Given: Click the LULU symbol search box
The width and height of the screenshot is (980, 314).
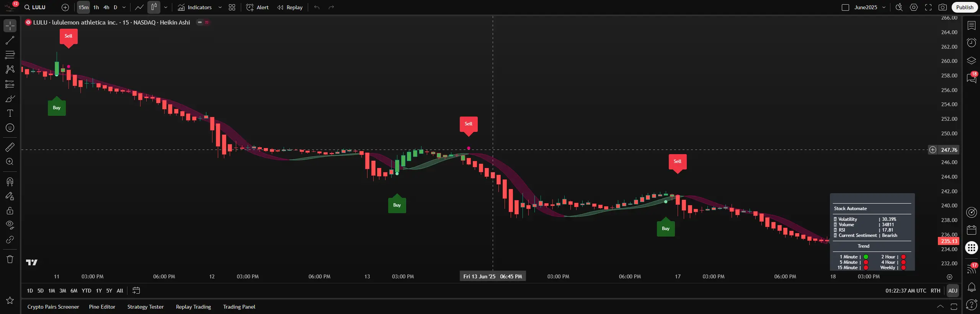Looking at the screenshot, I should point(35,7).
